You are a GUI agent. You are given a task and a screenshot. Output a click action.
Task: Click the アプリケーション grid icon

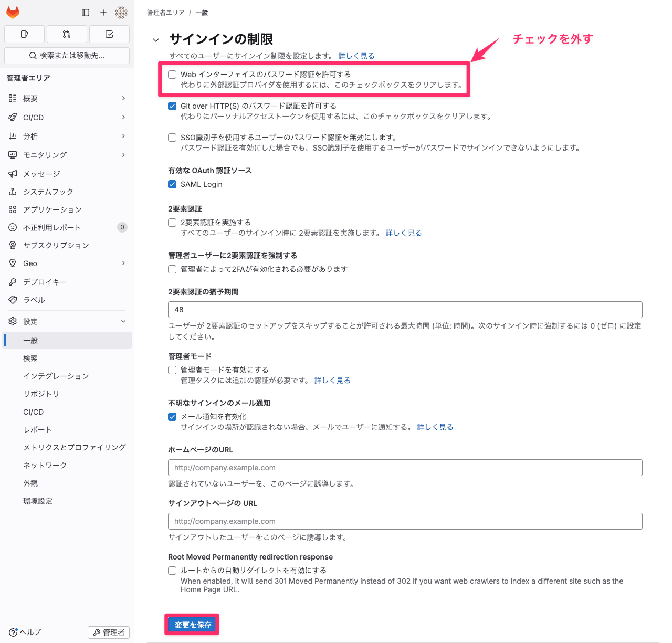[13, 209]
